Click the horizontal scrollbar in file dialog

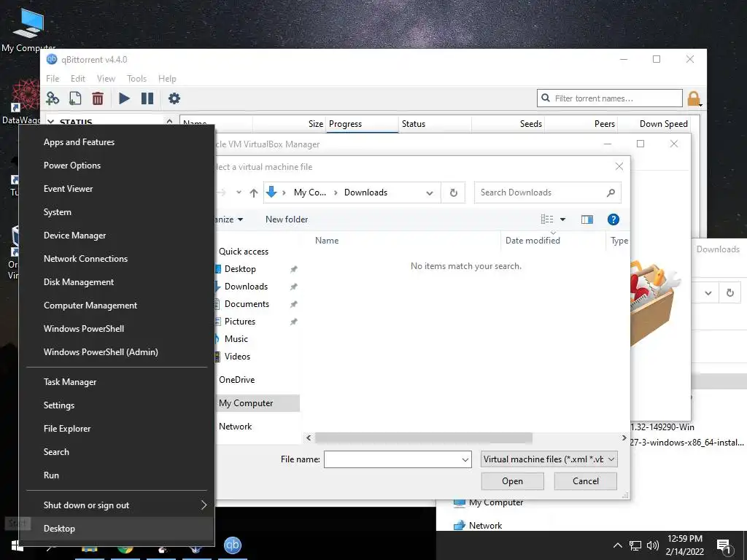pos(424,437)
